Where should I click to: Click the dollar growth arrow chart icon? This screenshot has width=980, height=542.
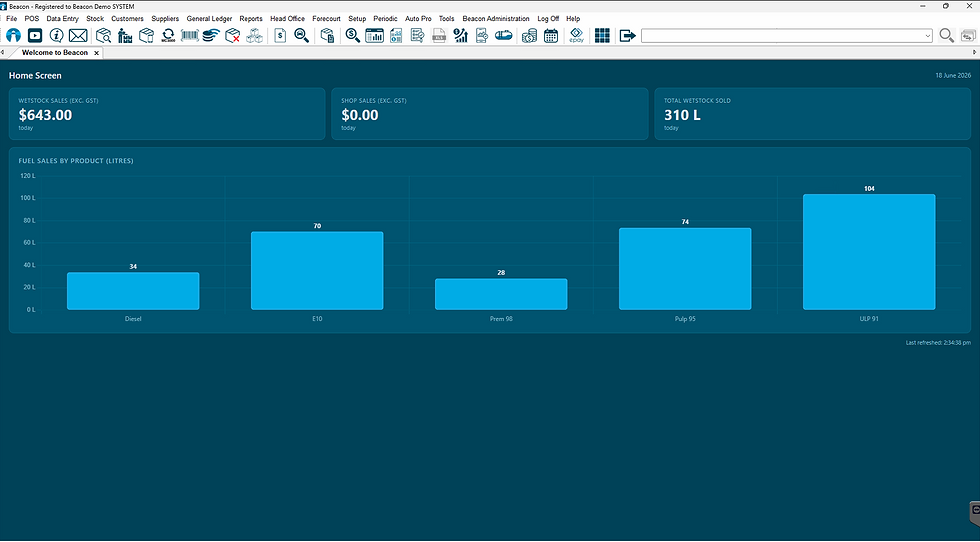tap(461, 36)
